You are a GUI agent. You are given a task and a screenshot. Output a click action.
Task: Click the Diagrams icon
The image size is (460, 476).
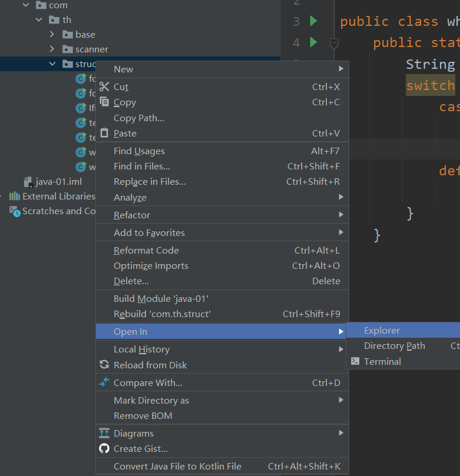click(x=104, y=433)
